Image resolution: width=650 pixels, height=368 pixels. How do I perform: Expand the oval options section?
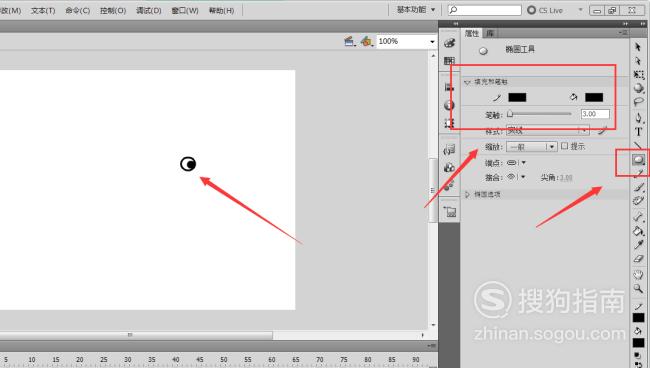tap(467, 194)
